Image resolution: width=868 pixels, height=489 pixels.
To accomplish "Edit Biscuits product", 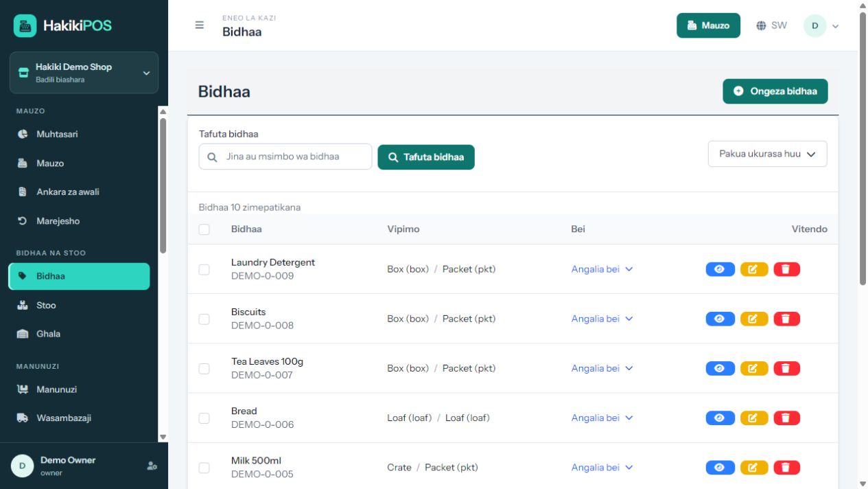I will pos(753,319).
